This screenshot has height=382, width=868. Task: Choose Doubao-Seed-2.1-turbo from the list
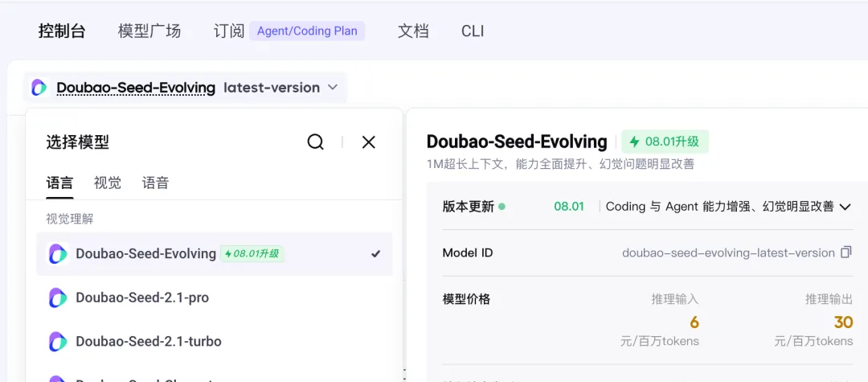215,342
